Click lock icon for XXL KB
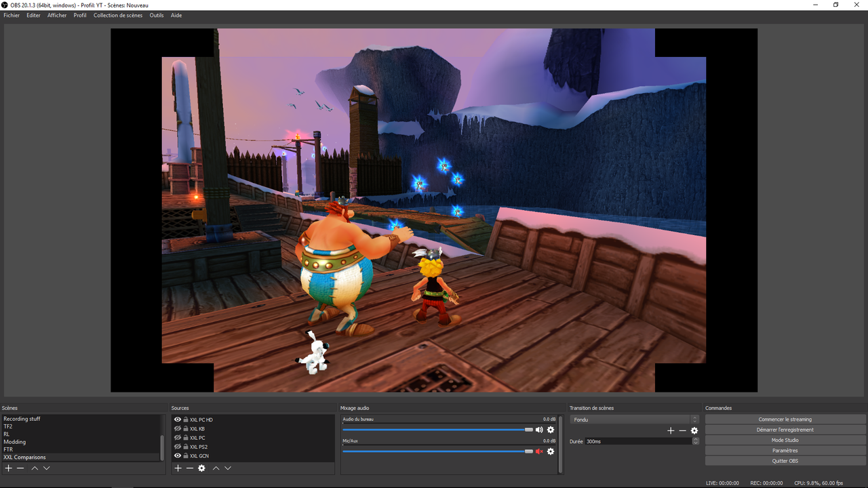 pos(186,428)
